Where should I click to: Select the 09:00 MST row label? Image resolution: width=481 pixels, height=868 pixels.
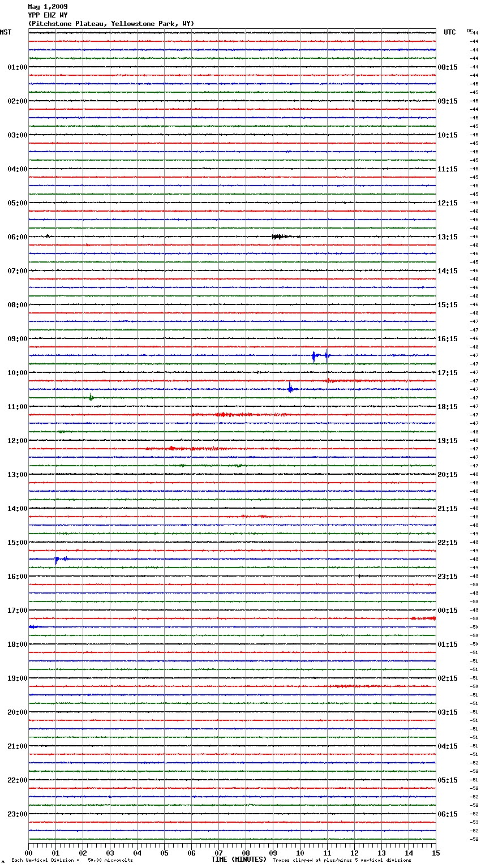(17, 339)
